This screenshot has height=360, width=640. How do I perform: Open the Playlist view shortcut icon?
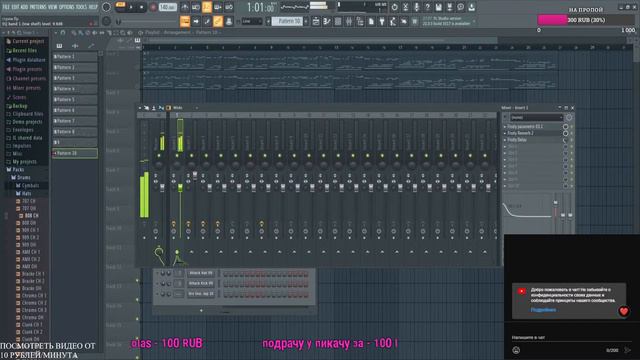pos(316,21)
